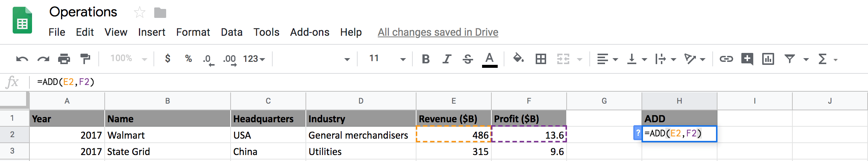Open the View menu
The width and height of the screenshot is (868, 161).
coord(116,32)
